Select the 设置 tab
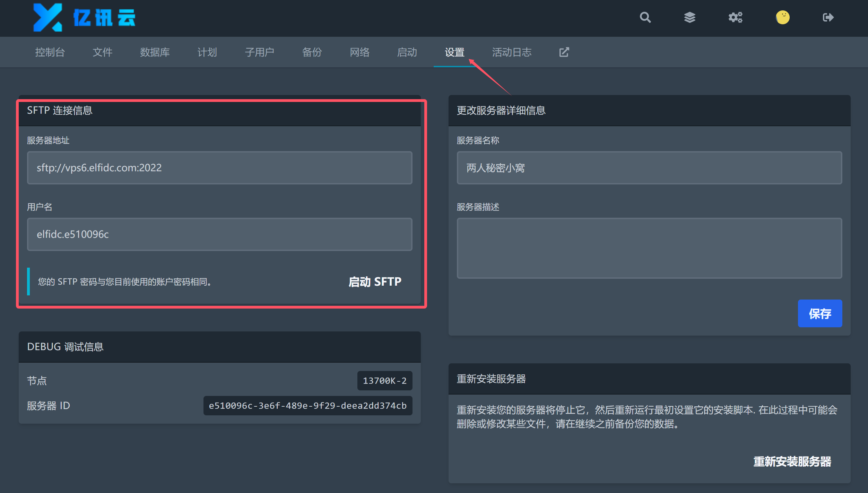 click(x=454, y=52)
